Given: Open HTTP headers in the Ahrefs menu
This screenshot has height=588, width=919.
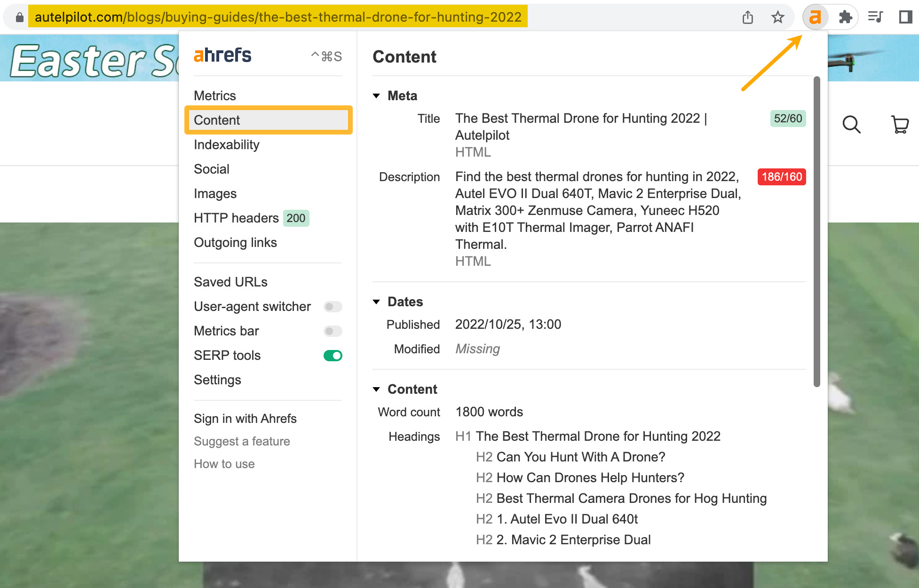Looking at the screenshot, I should click(236, 218).
